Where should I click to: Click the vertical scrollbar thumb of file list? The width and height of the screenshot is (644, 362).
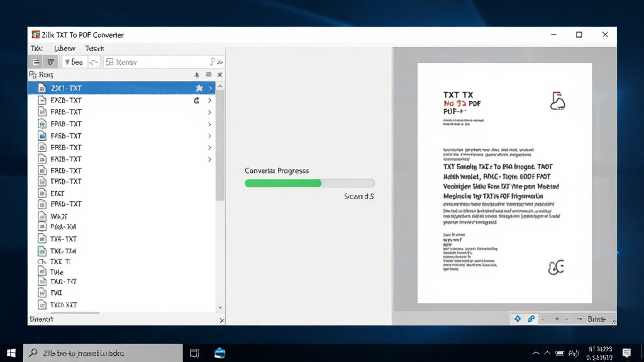click(220, 145)
